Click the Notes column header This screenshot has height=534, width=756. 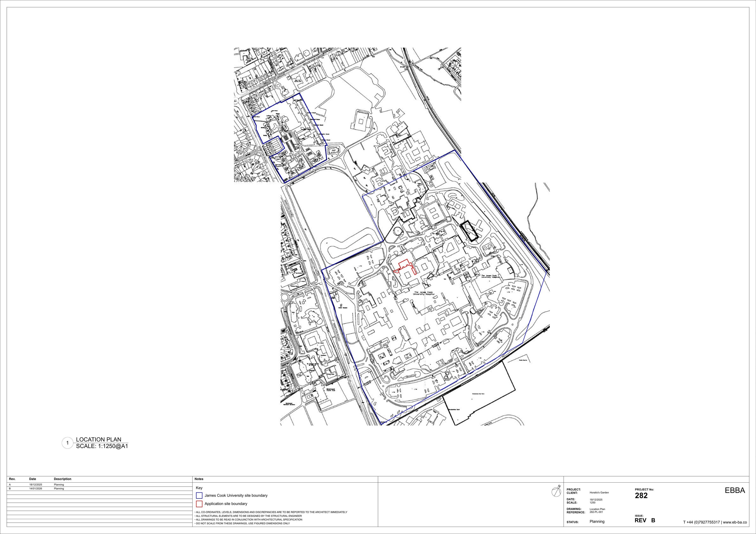[x=199, y=479]
